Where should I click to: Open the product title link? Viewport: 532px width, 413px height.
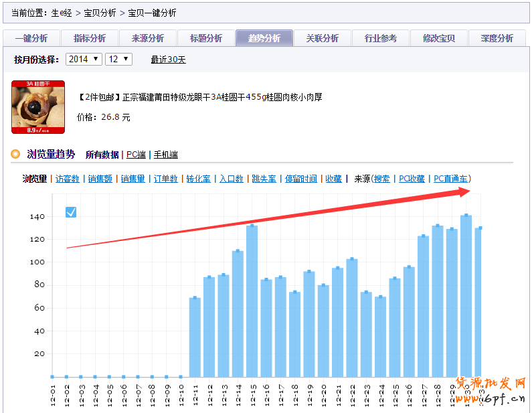pyautogui.click(x=200, y=98)
